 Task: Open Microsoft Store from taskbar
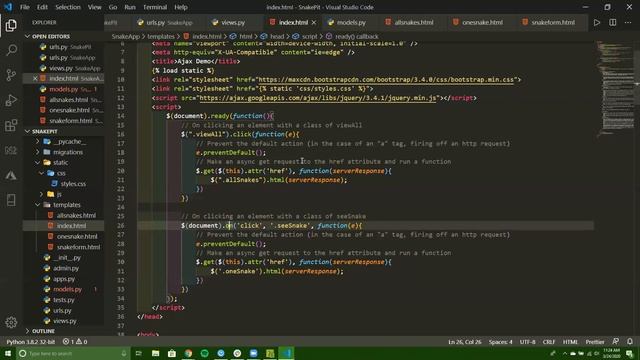coord(172,353)
